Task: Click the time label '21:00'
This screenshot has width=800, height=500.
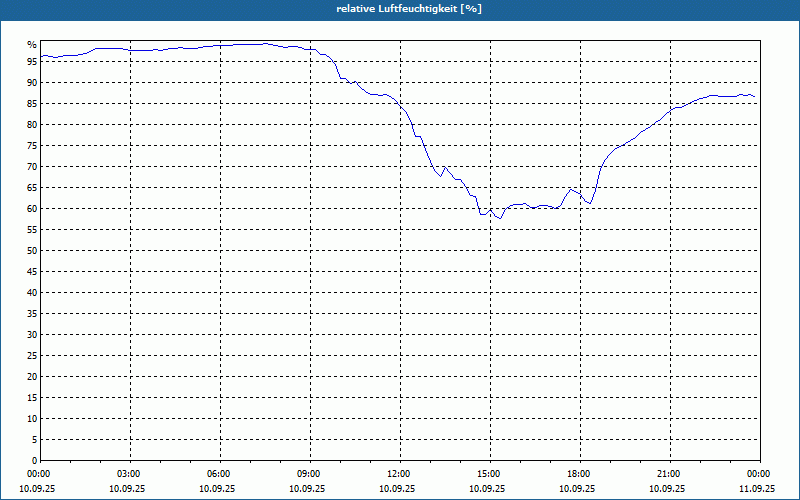Action: [x=670, y=474]
